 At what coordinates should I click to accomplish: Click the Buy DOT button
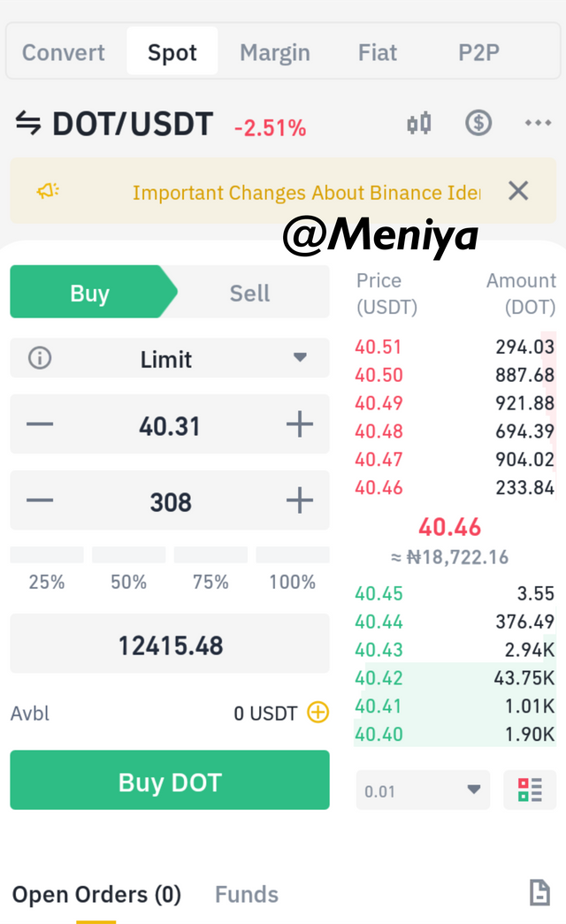coord(170,780)
